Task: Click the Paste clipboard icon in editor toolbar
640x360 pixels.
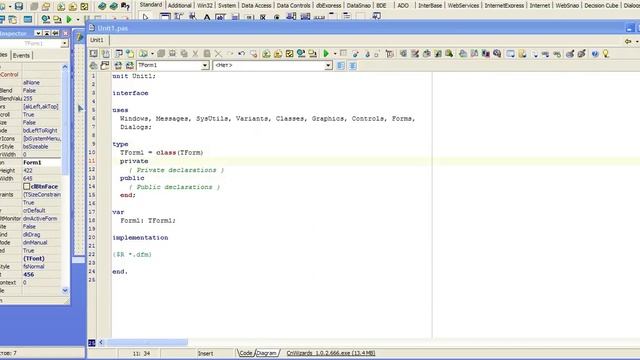Action: point(207,53)
